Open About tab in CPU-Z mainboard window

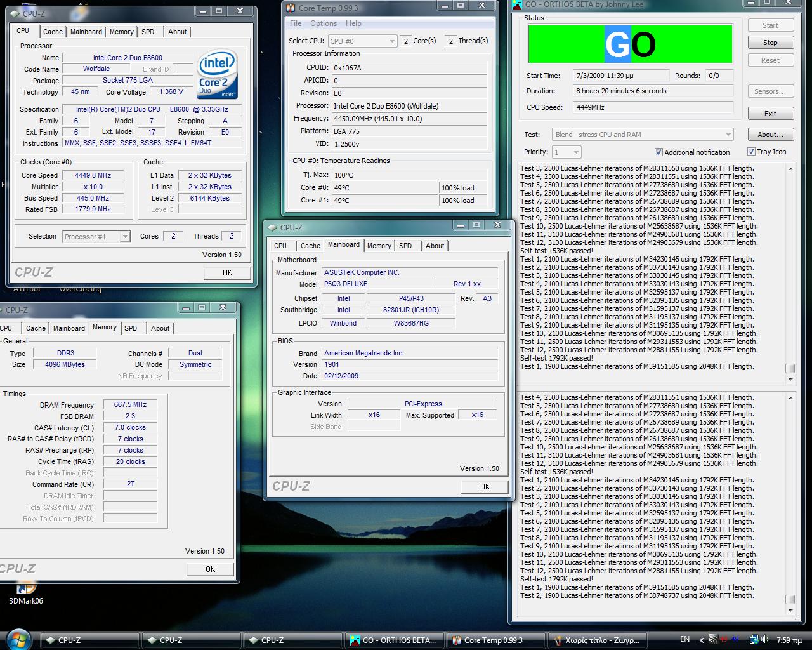(x=435, y=246)
